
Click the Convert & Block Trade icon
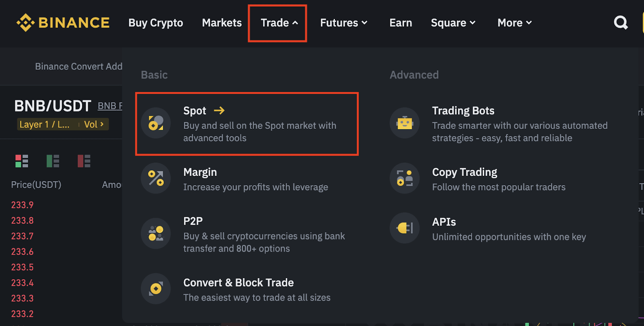(x=156, y=289)
